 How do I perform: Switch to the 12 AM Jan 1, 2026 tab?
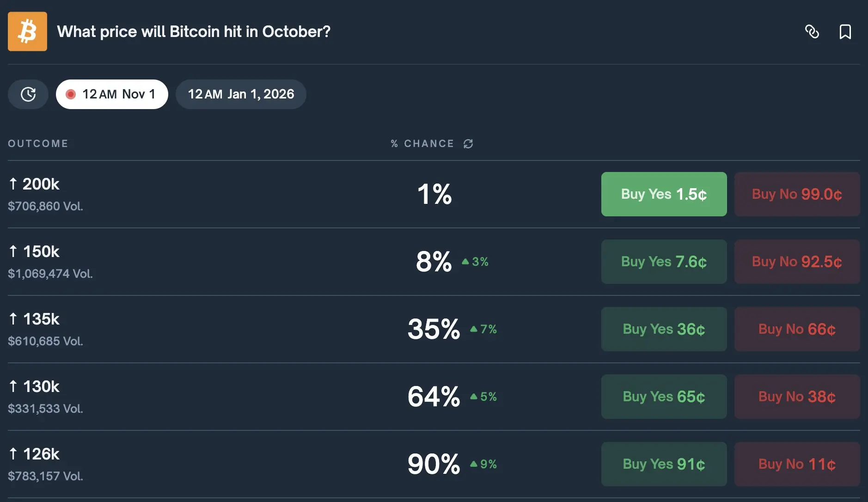click(241, 94)
